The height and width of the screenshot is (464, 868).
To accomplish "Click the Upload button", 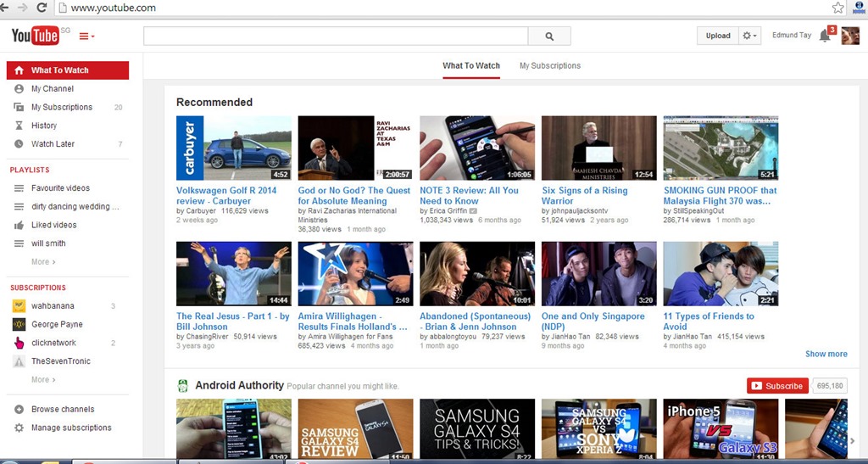I will (x=718, y=36).
